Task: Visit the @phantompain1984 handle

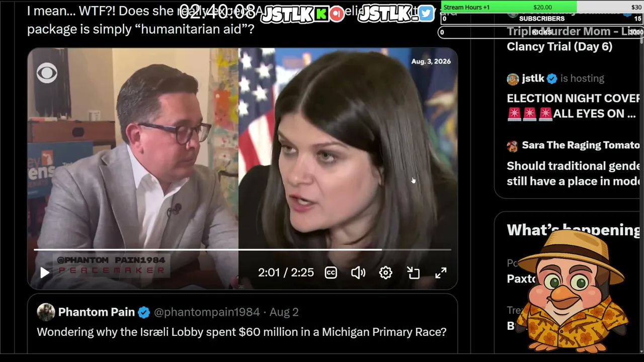Action: pyautogui.click(x=207, y=312)
